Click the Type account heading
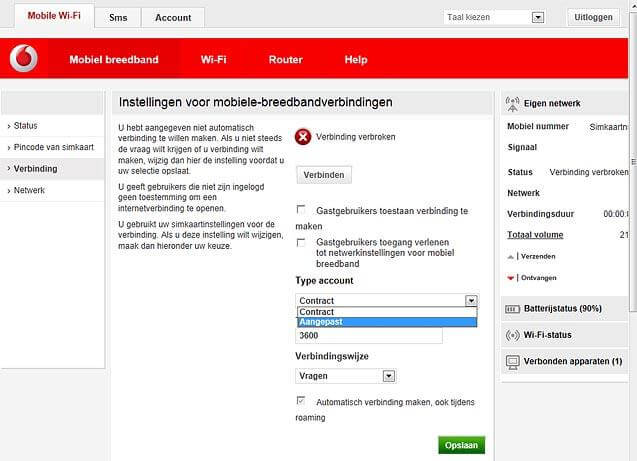The height and width of the screenshot is (461, 637). (324, 281)
